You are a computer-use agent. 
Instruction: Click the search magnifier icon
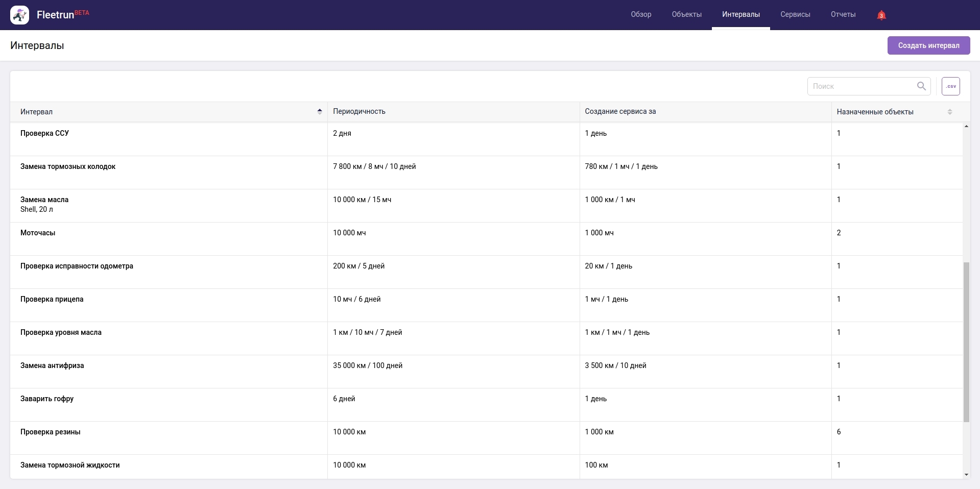[x=921, y=86]
